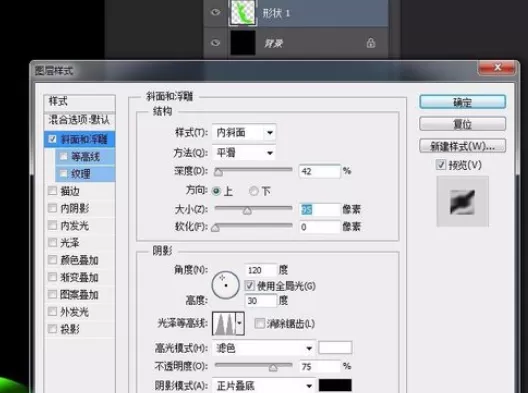
Task: Select the 上 direction radio button
Action: [x=216, y=191]
